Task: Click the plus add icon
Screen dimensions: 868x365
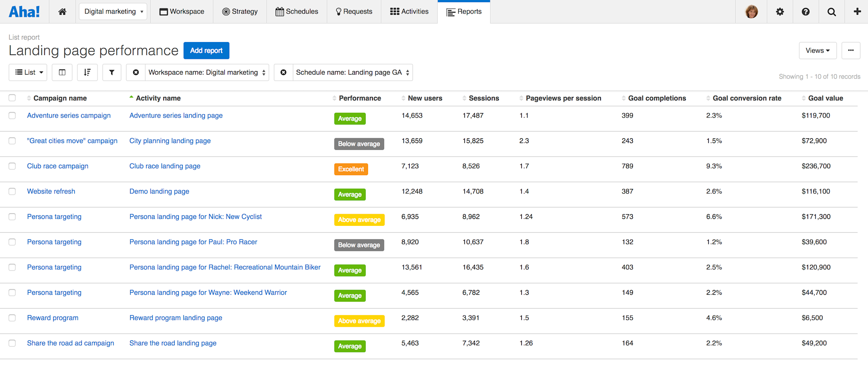Action: pos(857,12)
